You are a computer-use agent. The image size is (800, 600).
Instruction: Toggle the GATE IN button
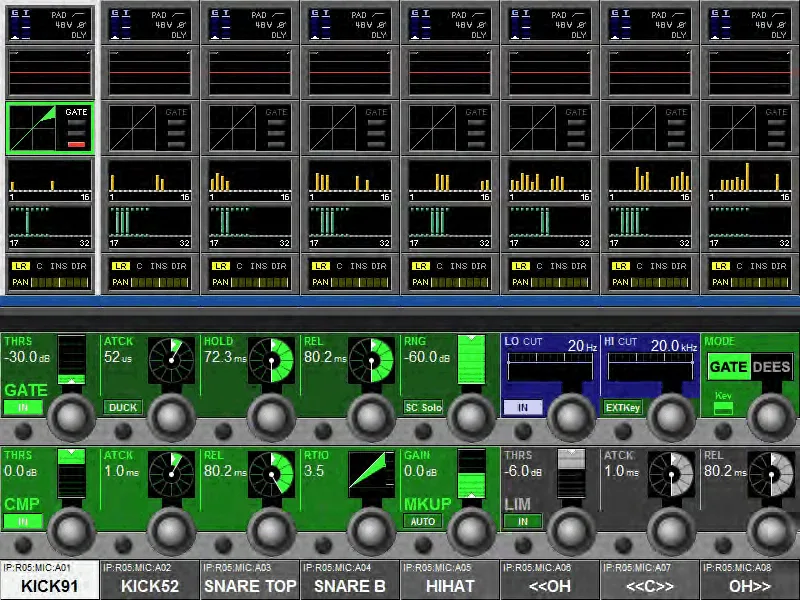23,407
